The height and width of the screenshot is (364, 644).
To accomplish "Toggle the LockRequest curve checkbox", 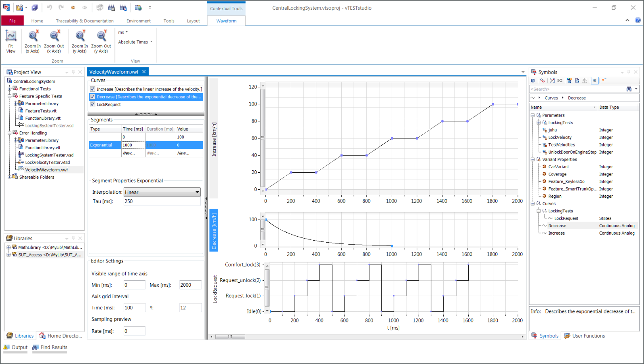I will coord(93,104).
